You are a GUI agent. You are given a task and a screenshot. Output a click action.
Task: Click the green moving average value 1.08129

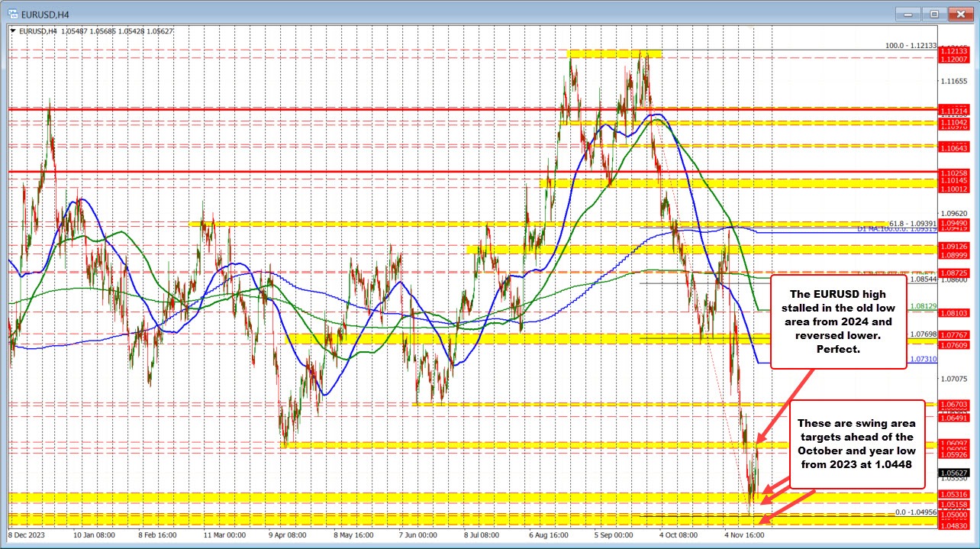tap(924, 305)
